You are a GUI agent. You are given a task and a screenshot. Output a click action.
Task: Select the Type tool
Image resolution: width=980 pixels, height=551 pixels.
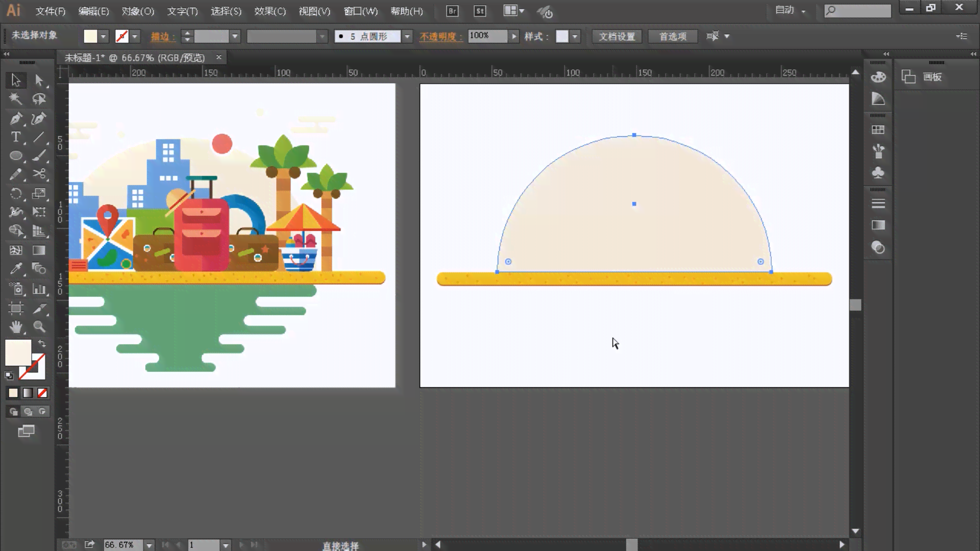coord(15,137)
